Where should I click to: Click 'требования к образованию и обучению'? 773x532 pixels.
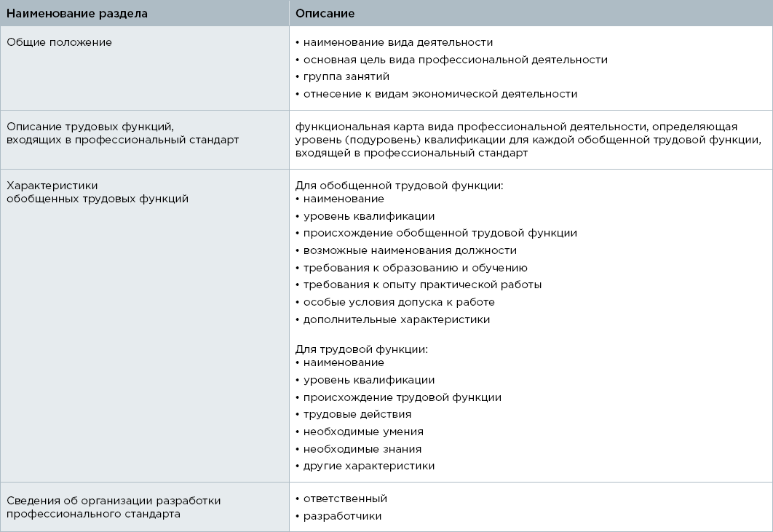[x=412, y=268]
